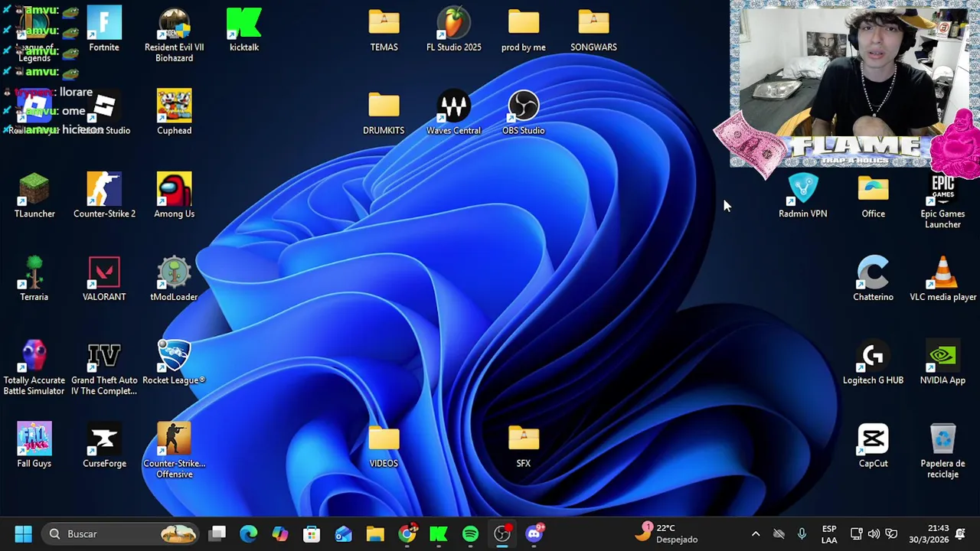Launch CapCut from the desktop
This screenshot has height=551, width=980.
pyautogui.click(x=873, y=446)
